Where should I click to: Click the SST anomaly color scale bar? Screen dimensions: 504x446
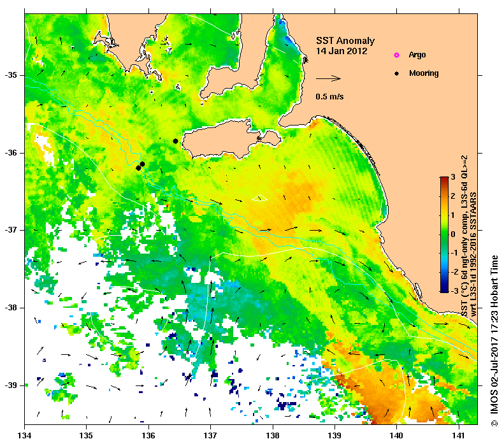(444, 234)
